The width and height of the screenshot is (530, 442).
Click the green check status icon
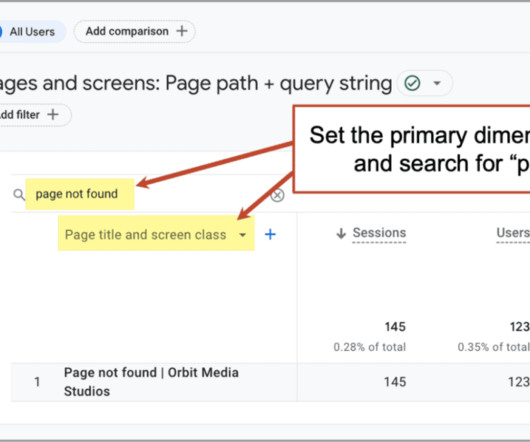tap(412, 83)
